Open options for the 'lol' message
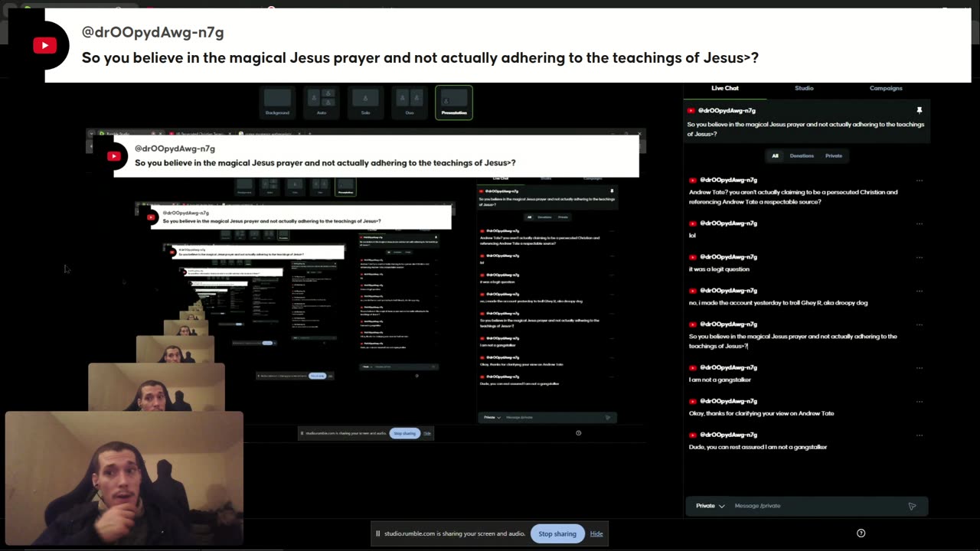Screen dimensions: 980x551 coord(920,223)
